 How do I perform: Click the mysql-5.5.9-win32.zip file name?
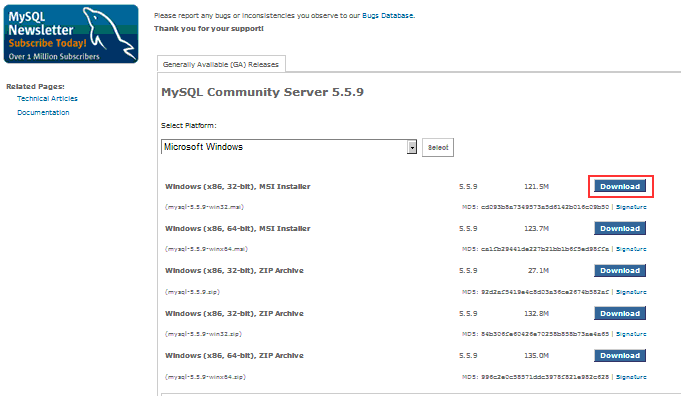point(203,334)
